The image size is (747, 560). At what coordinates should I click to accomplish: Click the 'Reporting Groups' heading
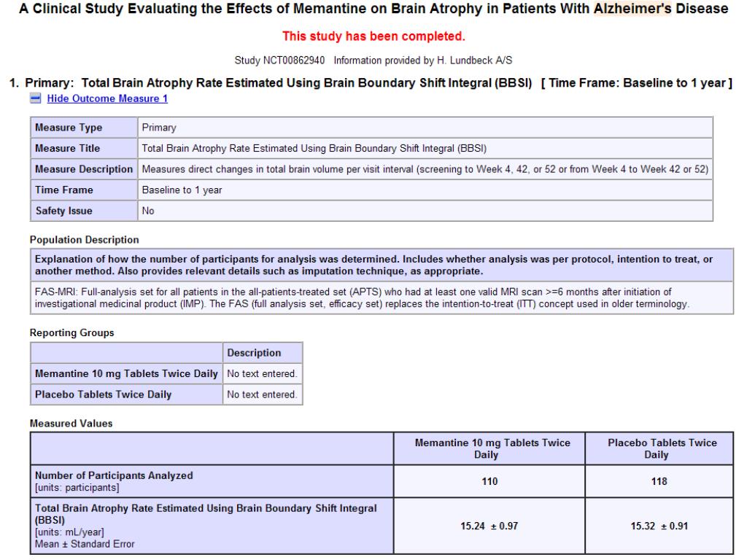tap(72, 332)
